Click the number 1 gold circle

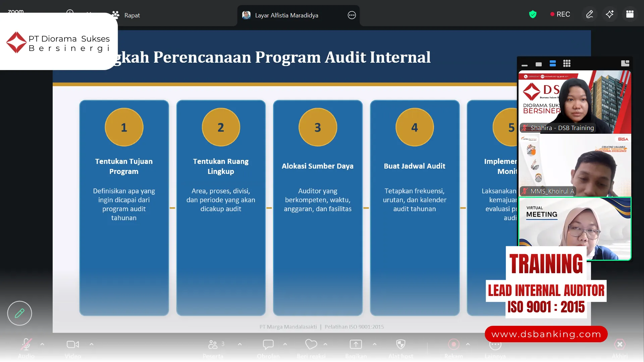[x=124, y=127]
